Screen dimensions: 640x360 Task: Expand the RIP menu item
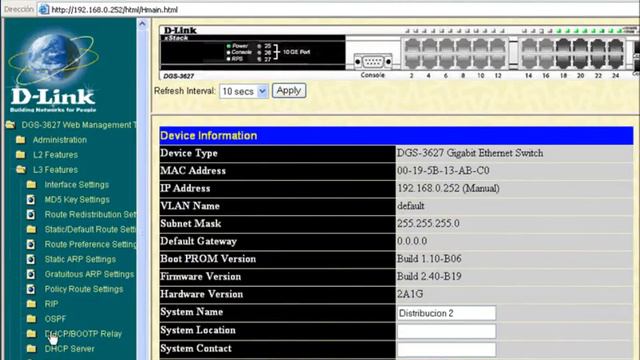point(51,304)
